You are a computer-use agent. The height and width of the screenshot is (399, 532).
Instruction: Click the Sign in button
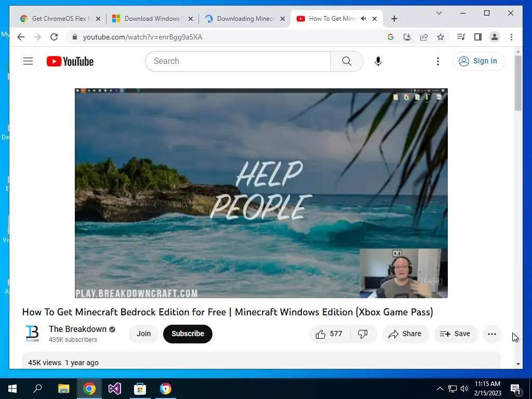click(x=478, y=61)
